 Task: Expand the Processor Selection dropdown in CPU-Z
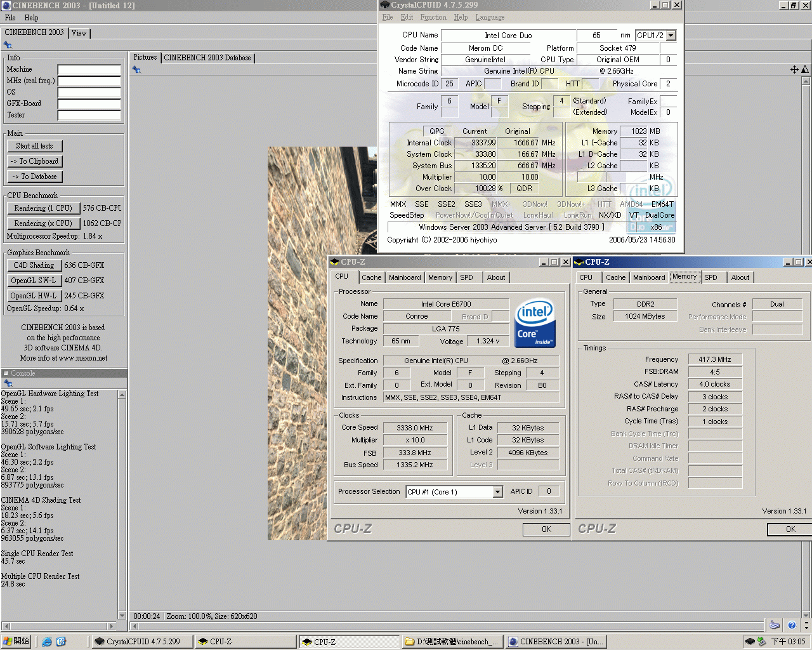click(497, 492)
